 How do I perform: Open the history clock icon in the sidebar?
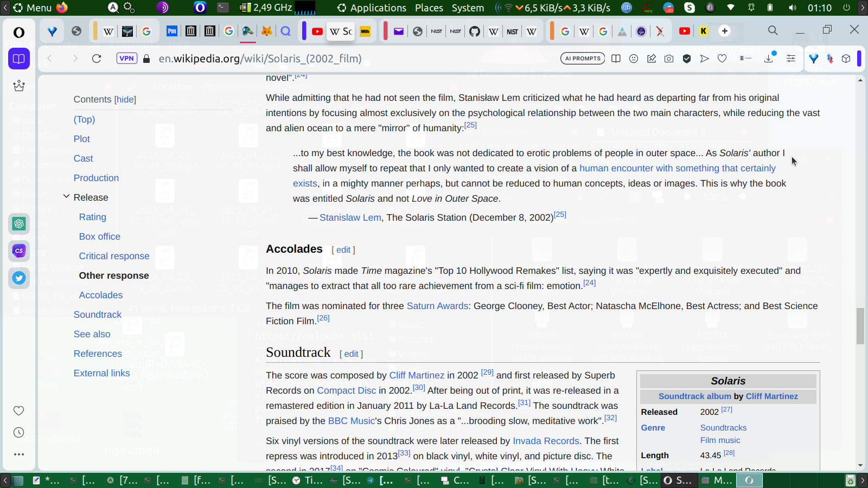coord(19,432)
